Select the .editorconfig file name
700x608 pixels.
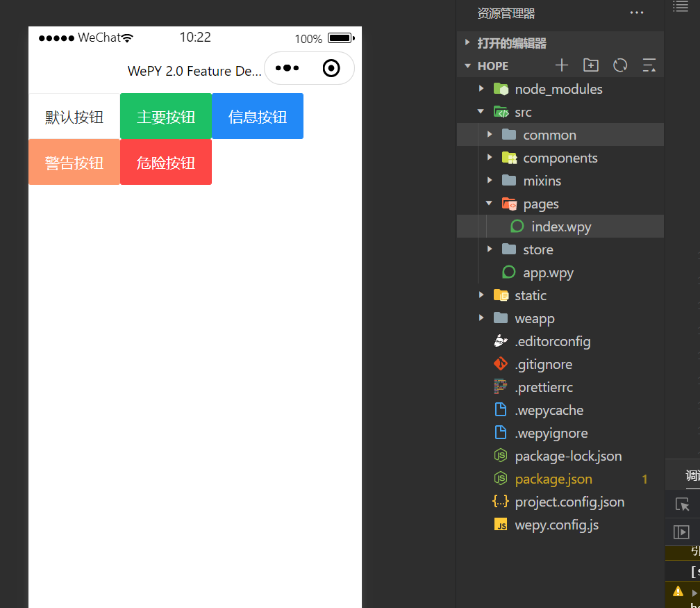coord(553,341)
